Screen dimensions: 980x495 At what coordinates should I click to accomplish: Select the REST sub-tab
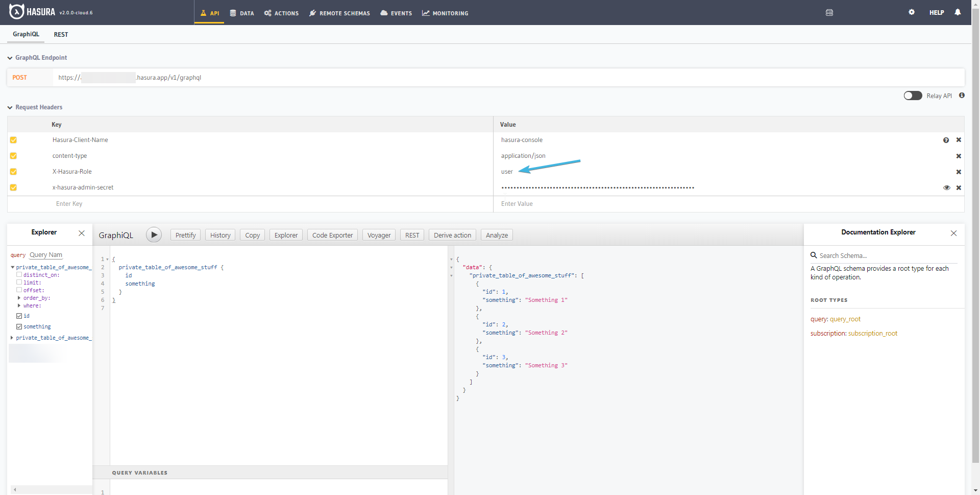(61, 35)
